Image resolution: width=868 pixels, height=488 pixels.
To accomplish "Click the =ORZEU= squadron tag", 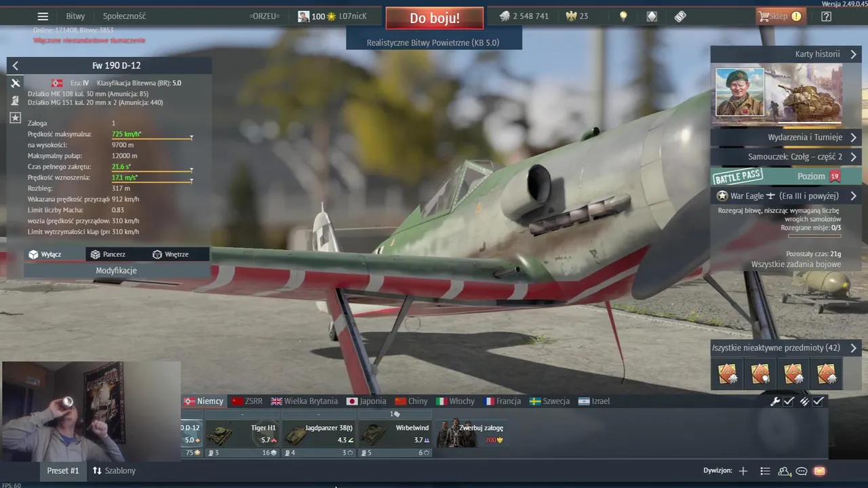I will 264,16.
